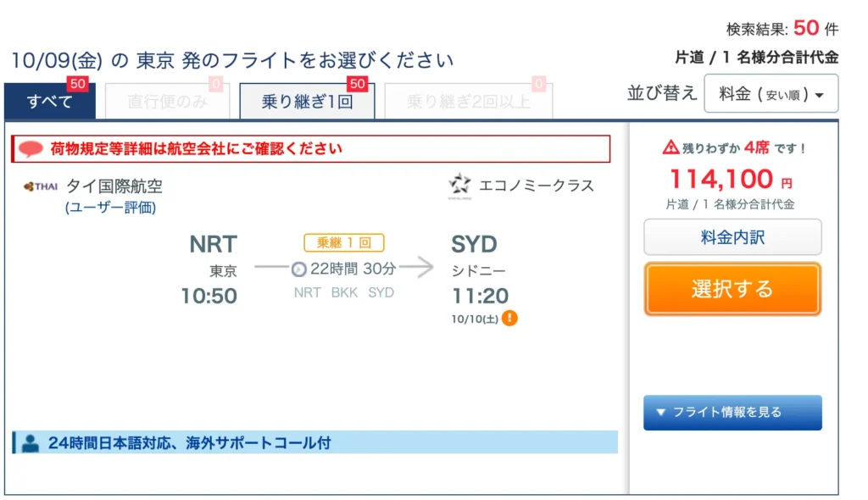Click the orange 選択する button

tap(732, 289)
